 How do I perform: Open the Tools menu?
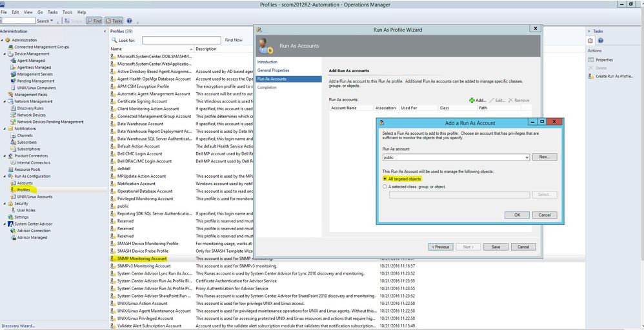(67, 12)
